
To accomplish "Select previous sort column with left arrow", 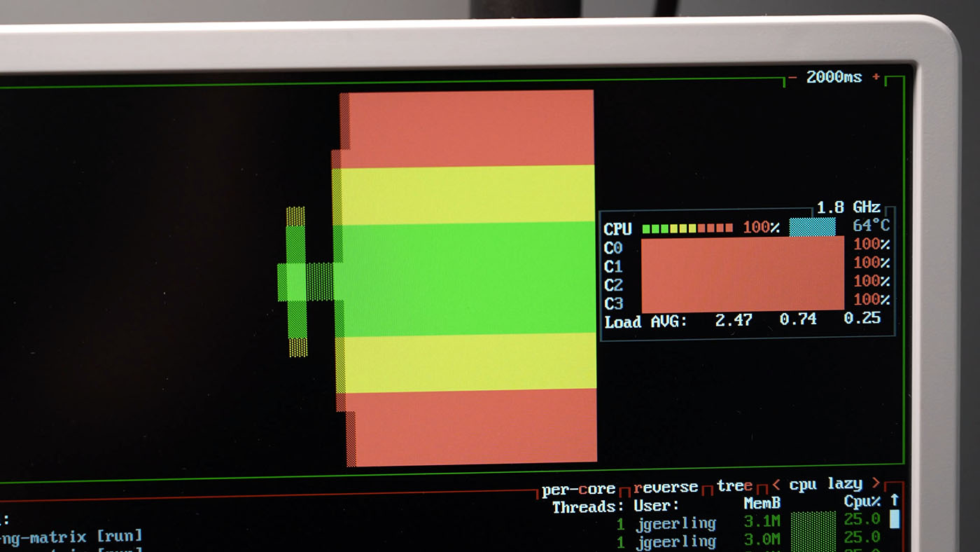I will point(776,485).
